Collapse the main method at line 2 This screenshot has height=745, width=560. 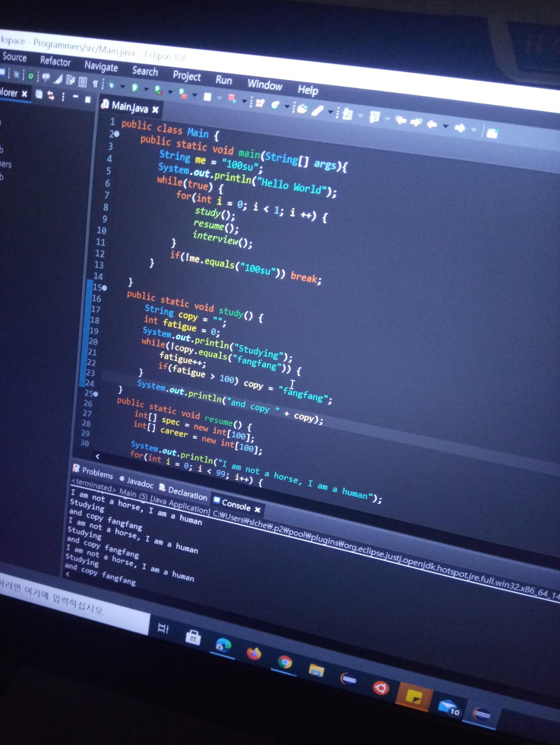(117, 134)
